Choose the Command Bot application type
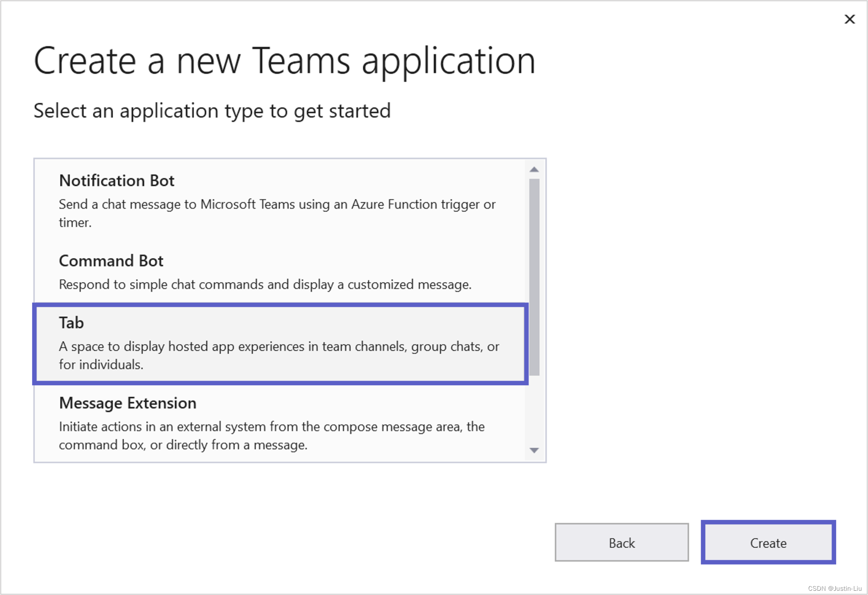This screenshot has height=595, width=868. coord(280,272)
